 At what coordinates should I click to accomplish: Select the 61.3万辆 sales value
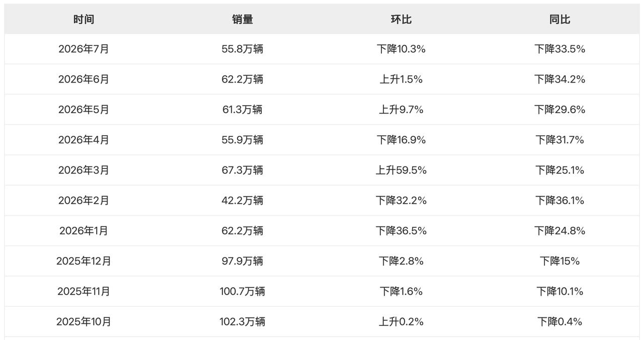tap(242, 110)
